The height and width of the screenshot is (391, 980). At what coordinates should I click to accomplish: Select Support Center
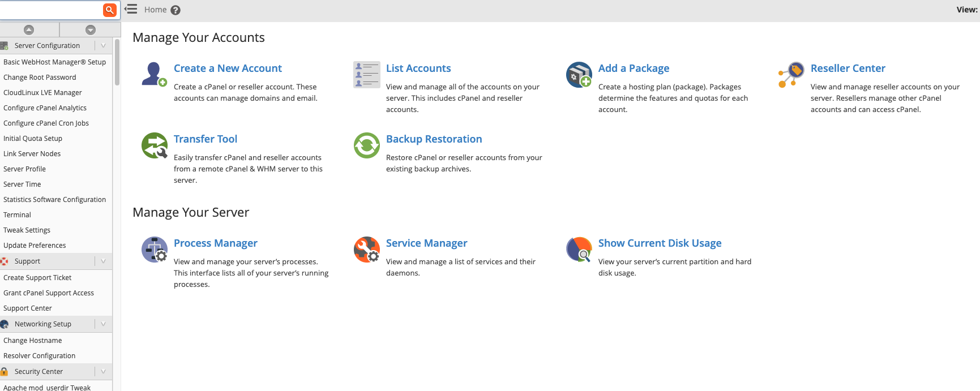[28, 308]
